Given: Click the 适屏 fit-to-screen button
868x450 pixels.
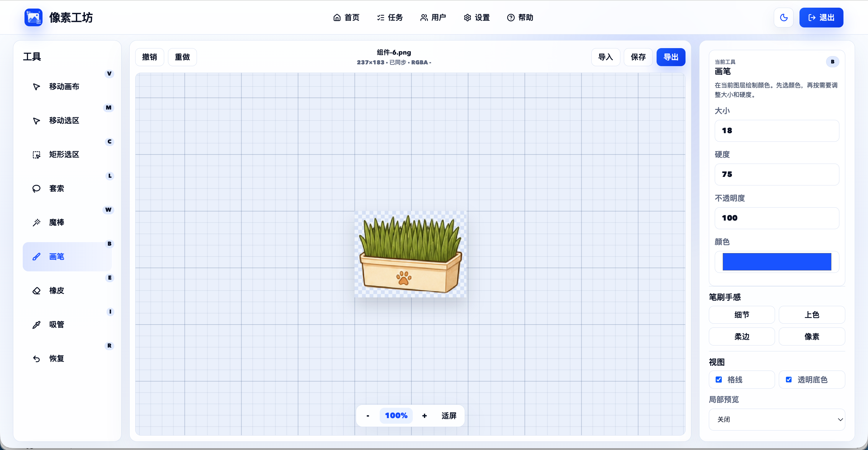Looking at the screenshot, I should pyautogui.click(x=449, y=416).
